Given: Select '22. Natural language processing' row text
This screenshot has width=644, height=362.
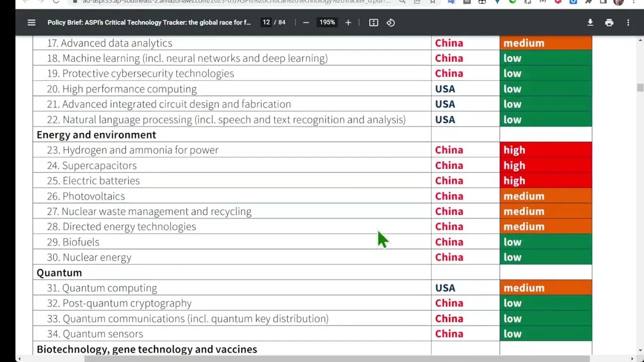Looking at the screenshot, I should click(226, 120).
